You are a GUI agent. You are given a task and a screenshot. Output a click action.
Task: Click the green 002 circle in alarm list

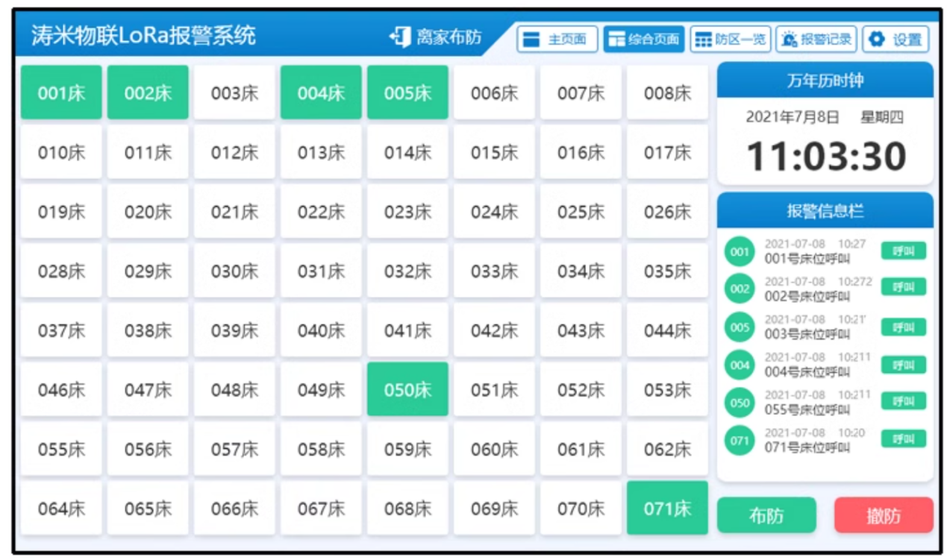[x=740, y=289]
